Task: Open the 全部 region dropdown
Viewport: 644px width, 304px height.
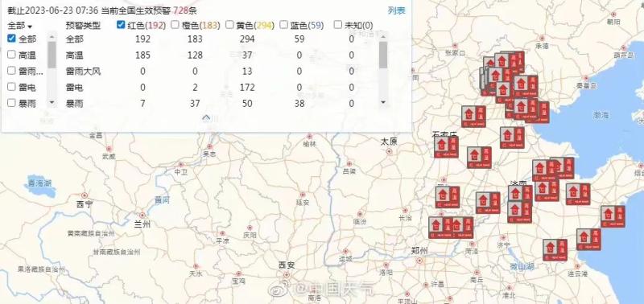Action: [19, 26]
